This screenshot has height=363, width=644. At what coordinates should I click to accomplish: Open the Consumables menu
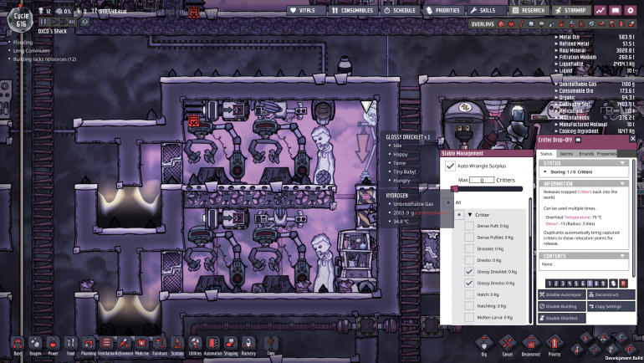click(353, 10)
